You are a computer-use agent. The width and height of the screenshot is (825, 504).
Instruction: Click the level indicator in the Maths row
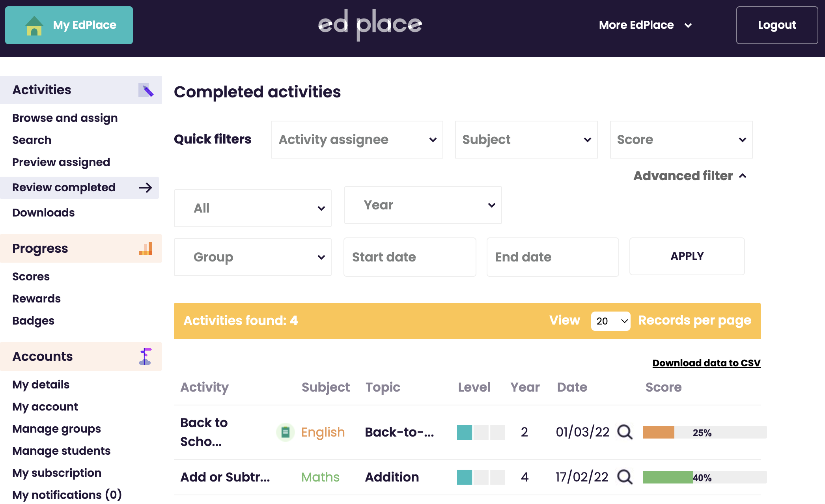481,477
